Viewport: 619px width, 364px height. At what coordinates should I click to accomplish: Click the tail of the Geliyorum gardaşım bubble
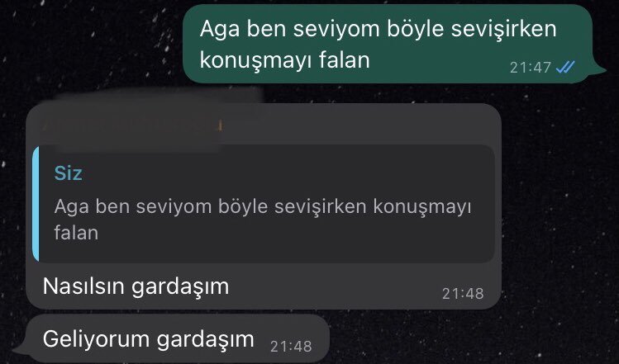[21, 347]
